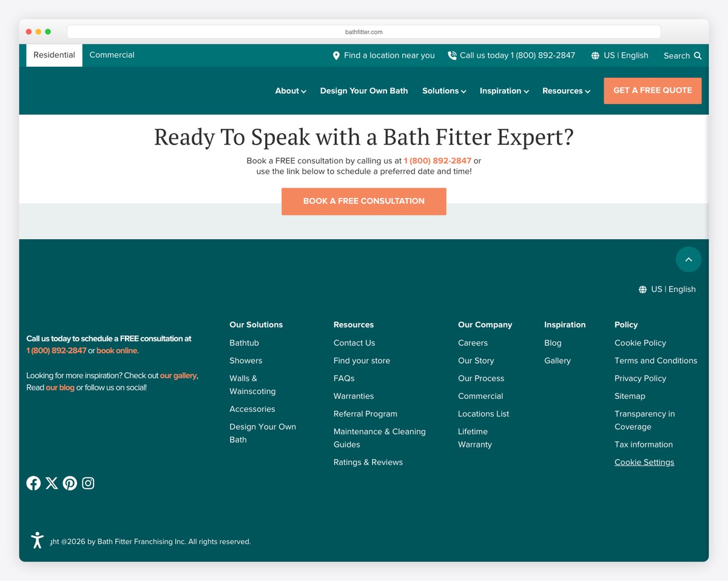This screenshot has width=728, height=581.
Task: Open header US | English language selector
Action: click(619, 55)
